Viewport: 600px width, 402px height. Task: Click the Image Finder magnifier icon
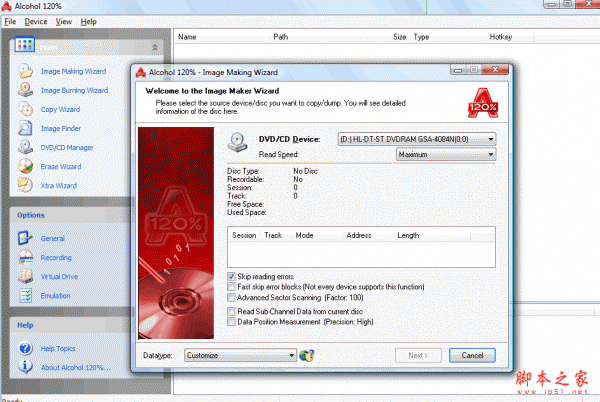pos(25,128)
